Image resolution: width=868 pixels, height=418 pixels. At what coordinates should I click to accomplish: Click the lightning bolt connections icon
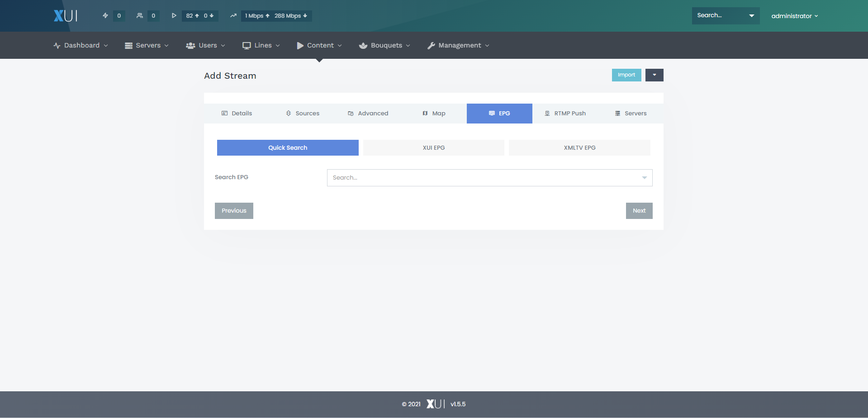pyautogui.click(x=105, y=15)
